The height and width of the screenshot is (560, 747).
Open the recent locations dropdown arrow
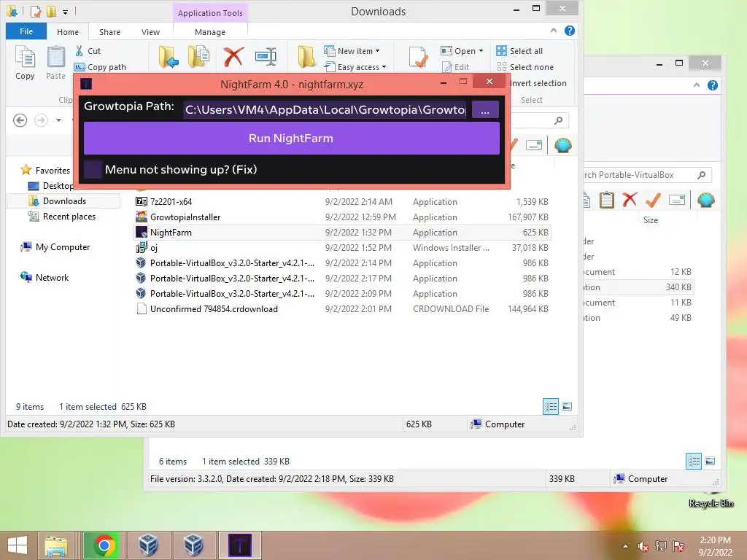point(58,120)
